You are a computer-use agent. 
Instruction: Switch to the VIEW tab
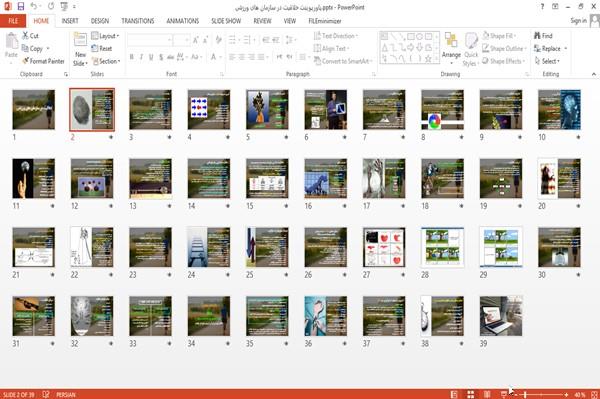[290, 21]
